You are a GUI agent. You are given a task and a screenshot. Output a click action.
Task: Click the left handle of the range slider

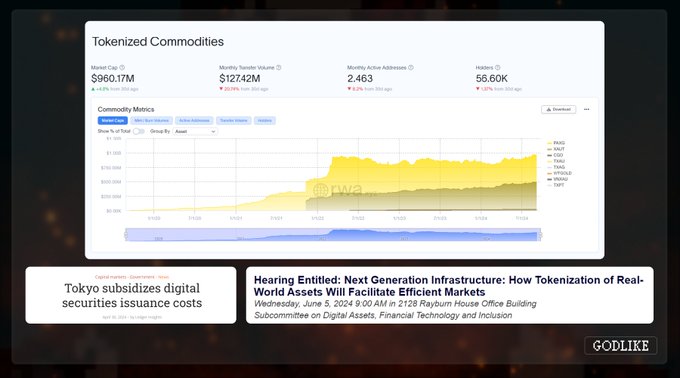pos(126,235)
